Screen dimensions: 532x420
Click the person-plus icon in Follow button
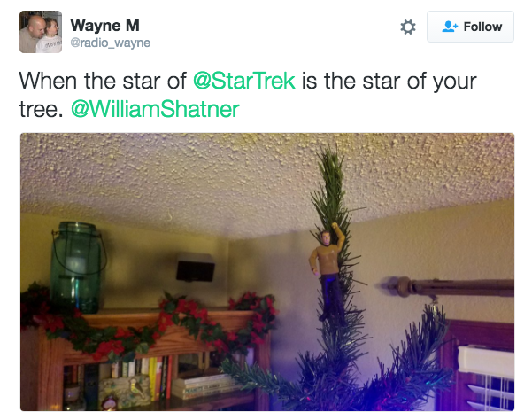tap(450, 27)
